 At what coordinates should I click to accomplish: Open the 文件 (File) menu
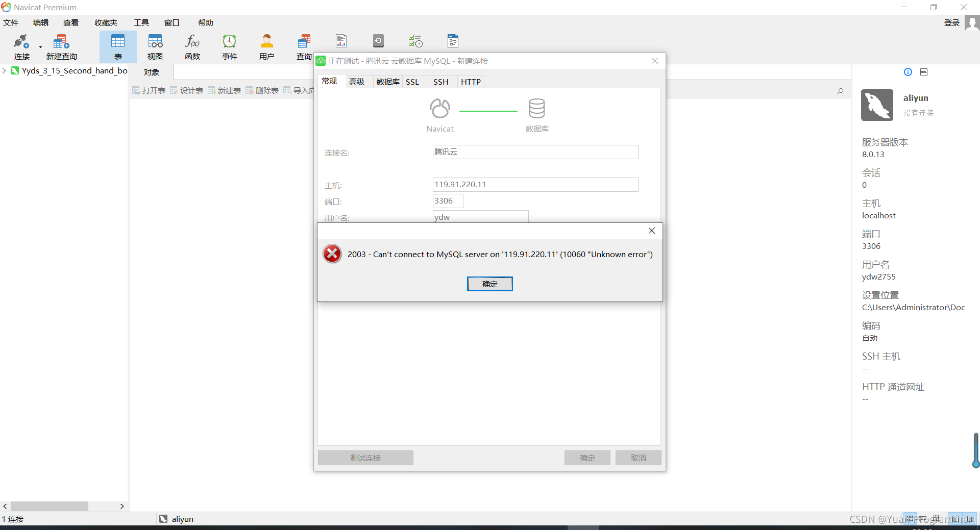[11, 23]
